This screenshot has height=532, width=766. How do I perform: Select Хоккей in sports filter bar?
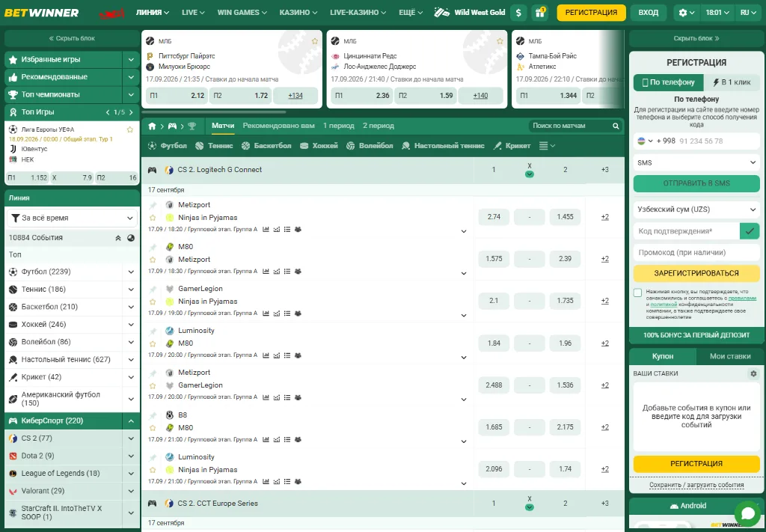click(x=319, y=146)
